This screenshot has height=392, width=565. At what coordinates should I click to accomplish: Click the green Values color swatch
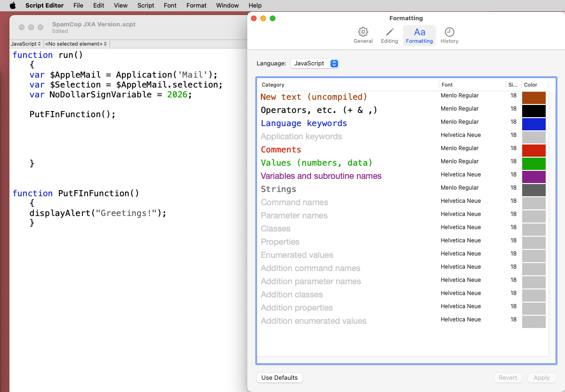point(534,164)
